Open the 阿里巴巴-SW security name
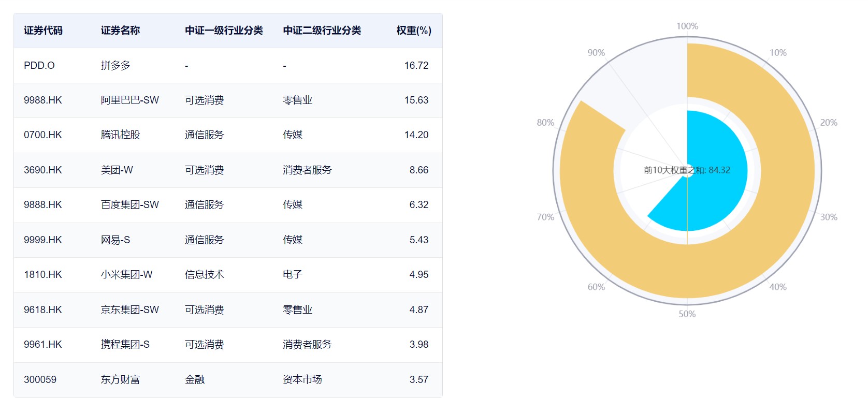 pos(129,100)
